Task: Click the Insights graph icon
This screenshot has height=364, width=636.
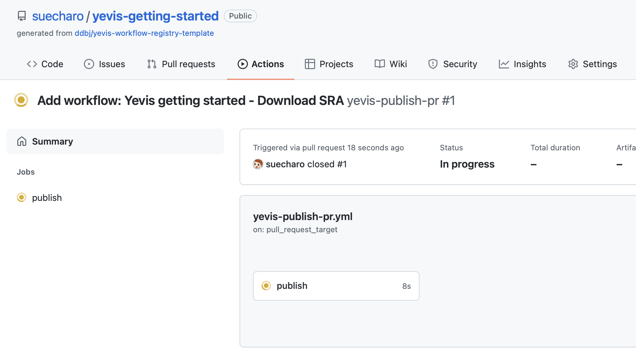Action: click(x=504, y=64)
